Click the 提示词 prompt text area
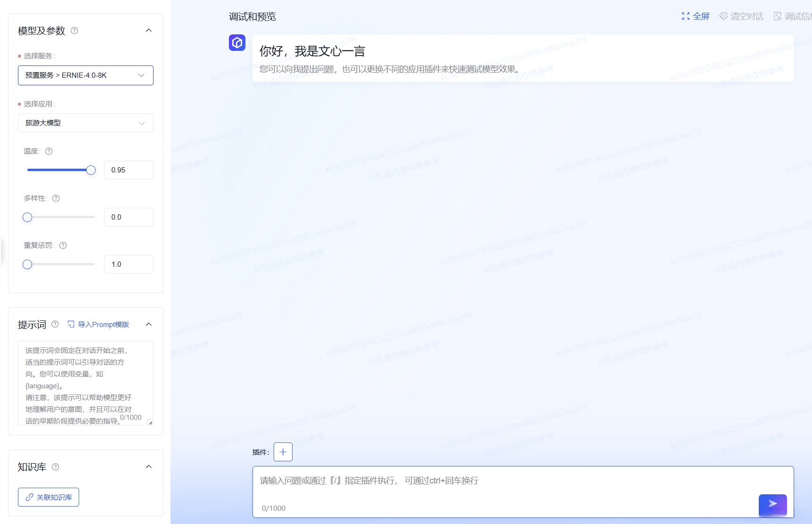 pyautogui.click(x=86, y=383)
